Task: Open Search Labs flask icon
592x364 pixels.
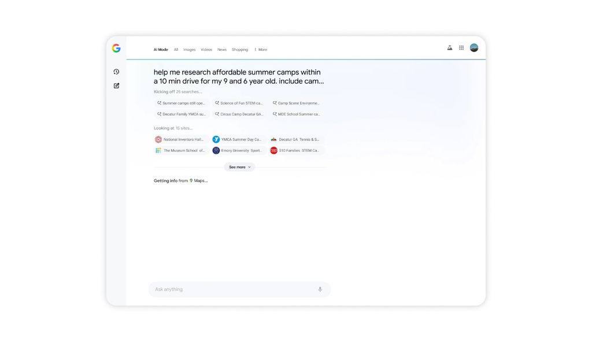Action: click(450, 48)
